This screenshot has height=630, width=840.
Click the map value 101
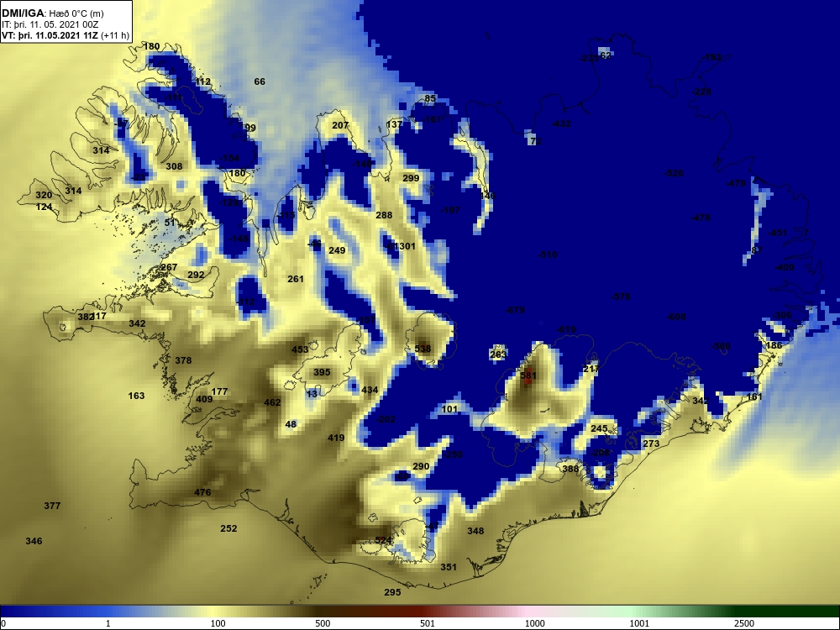tap(450, 409)
